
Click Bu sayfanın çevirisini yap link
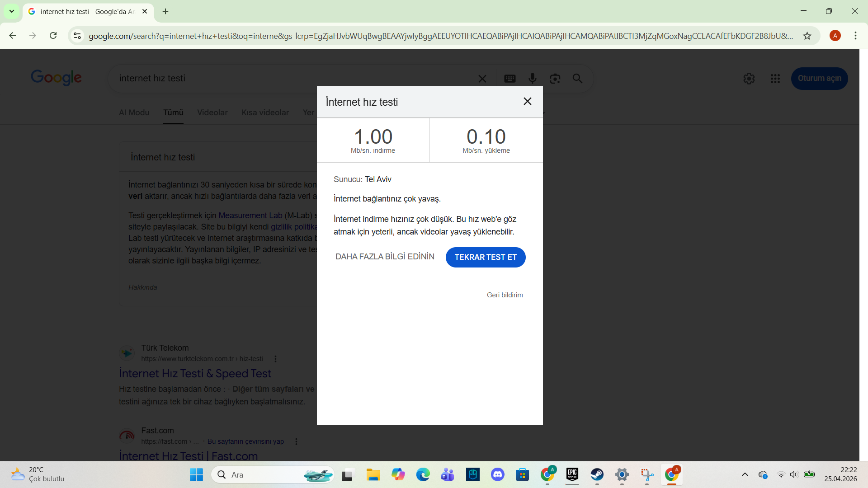pyautogui.click(x=245, y=441)
